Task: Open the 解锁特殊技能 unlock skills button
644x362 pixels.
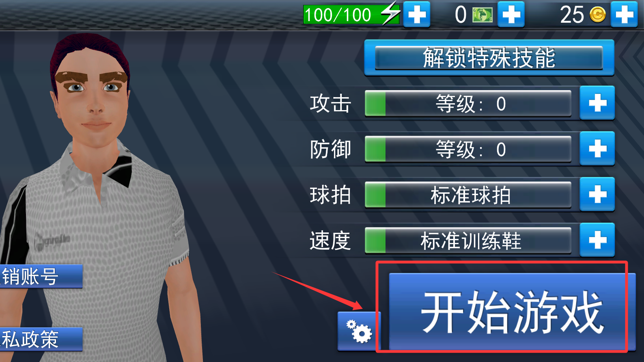Action: (489, 58)
